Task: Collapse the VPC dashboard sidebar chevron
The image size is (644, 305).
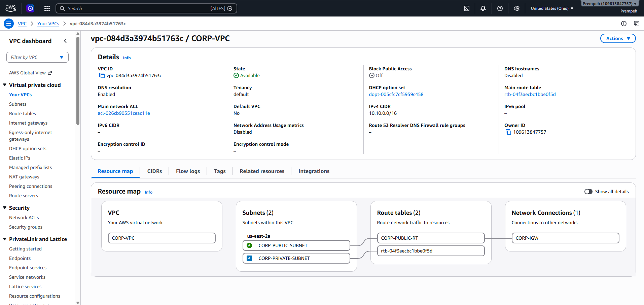Action: pyautogui.click(x=65, y=41)
